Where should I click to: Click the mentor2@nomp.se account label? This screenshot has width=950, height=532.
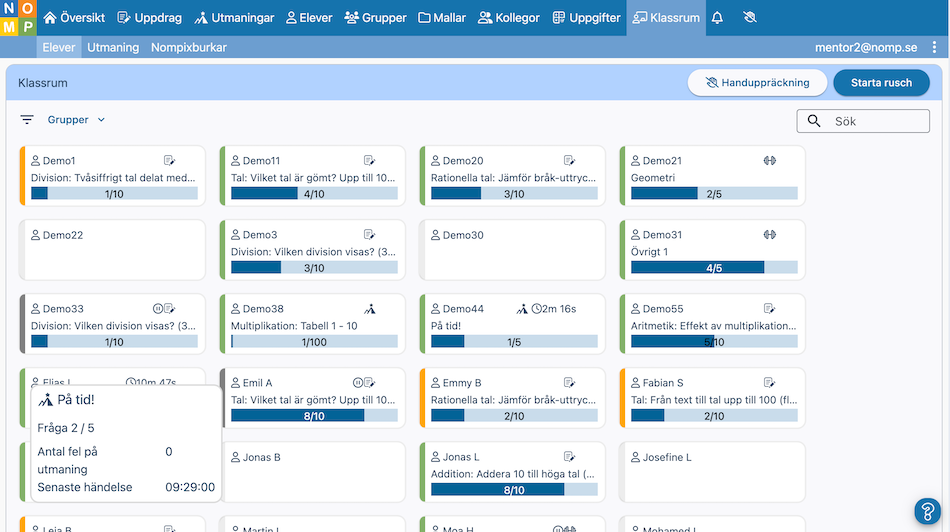pyautogui.click(x=866, y=47)
